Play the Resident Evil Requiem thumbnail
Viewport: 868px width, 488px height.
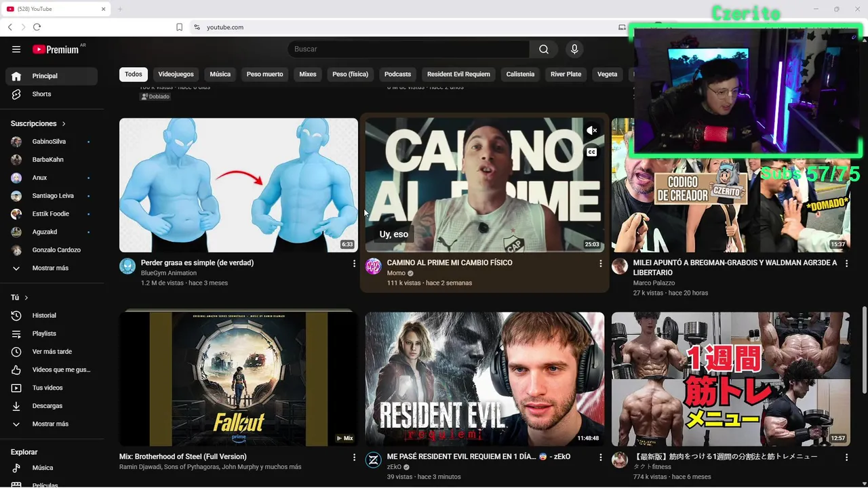click(x=485, y=379)
